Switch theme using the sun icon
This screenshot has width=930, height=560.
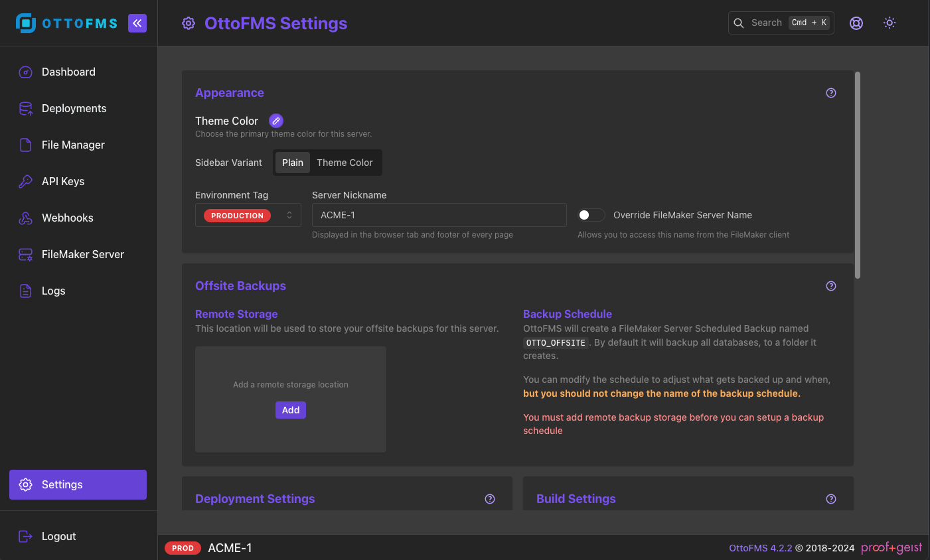[890, 23]
